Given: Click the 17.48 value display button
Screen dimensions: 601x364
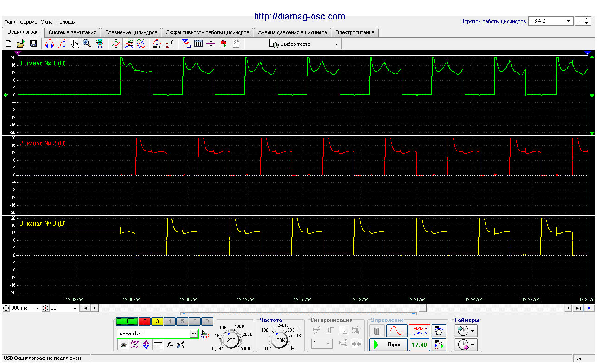Looking at the screenshot, I should coord(419,345).
